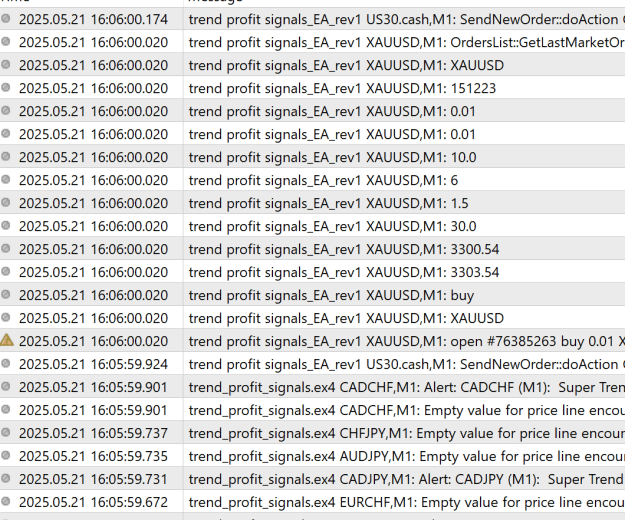Viewport: 625px width, 520px height.
Task: Select the 'Alert: CADJPY (M1): Super Trend' message
Action: [407, 479]
